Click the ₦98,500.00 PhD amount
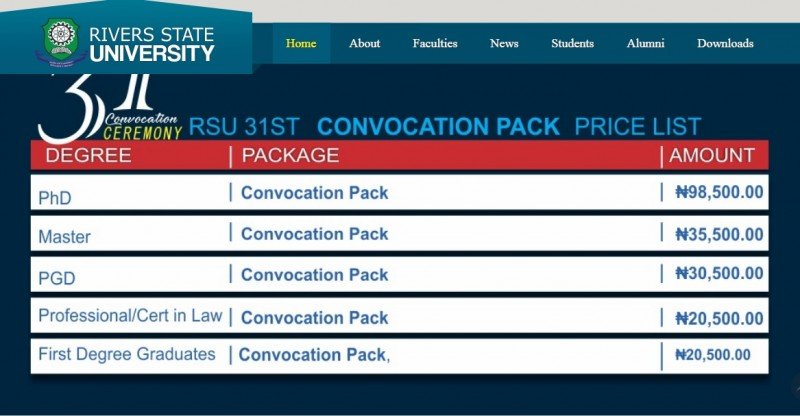The image size is (800, 416). coord(719,192)
